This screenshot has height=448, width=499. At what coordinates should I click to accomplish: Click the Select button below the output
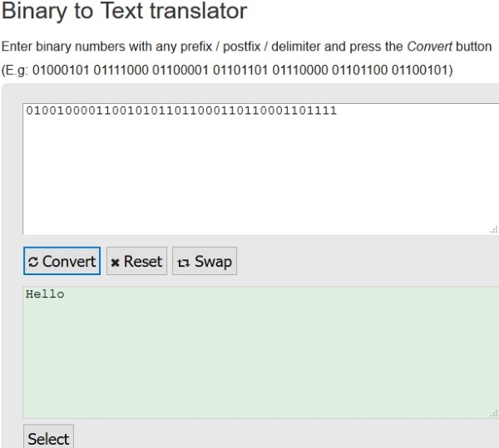click(x=48, y=438)
